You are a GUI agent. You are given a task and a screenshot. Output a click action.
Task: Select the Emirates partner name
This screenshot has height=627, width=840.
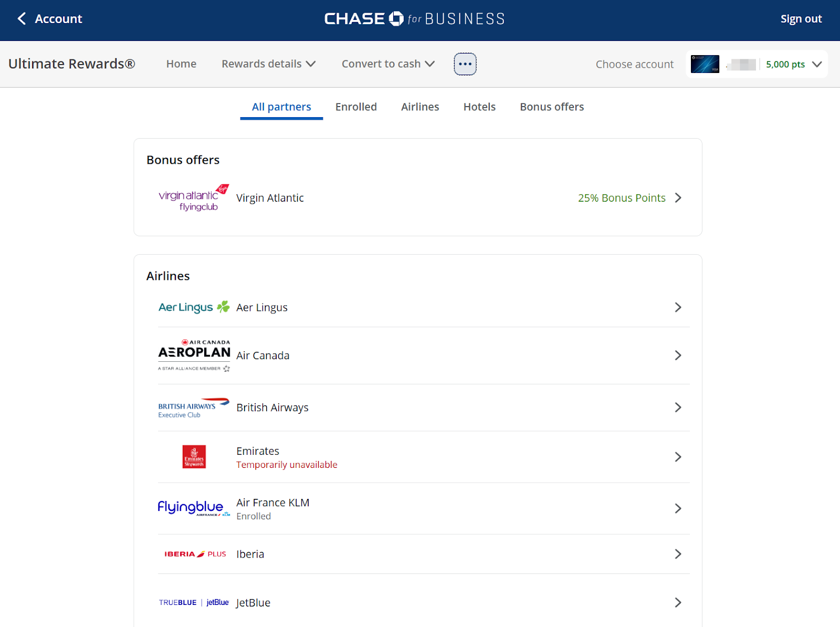(x=258, y=451)
